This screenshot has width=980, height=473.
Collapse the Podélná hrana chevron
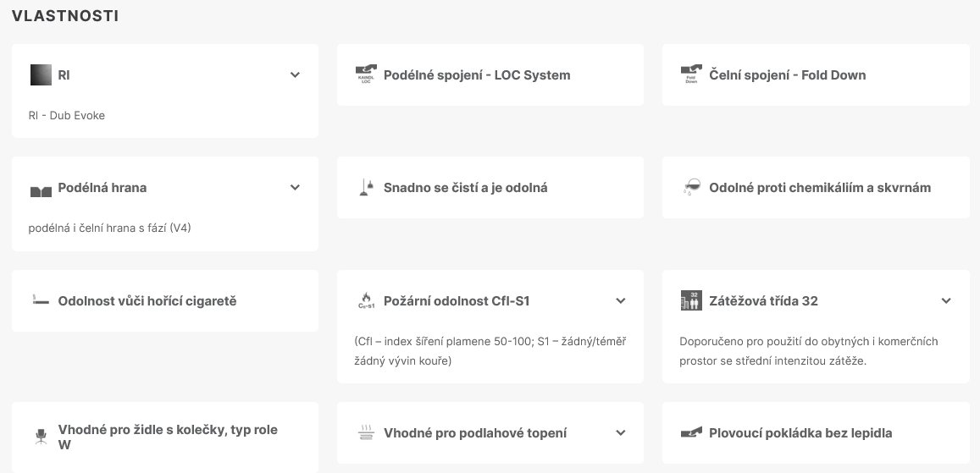295,187
